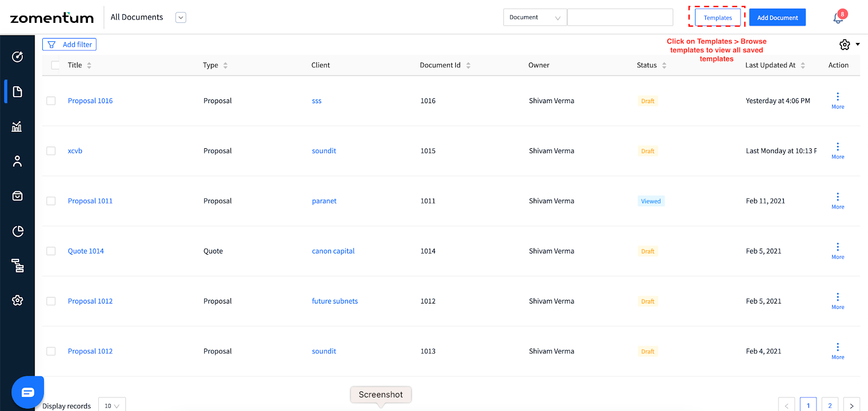The image size is (868, 411).
Task: Open the Proposal 1011 document link
Action: (x=90, y=201)
